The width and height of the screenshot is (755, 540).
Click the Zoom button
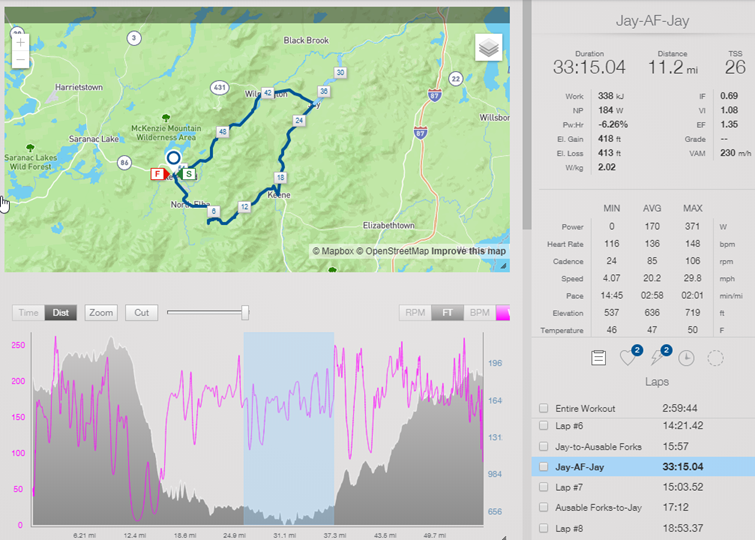click(101, 313)
